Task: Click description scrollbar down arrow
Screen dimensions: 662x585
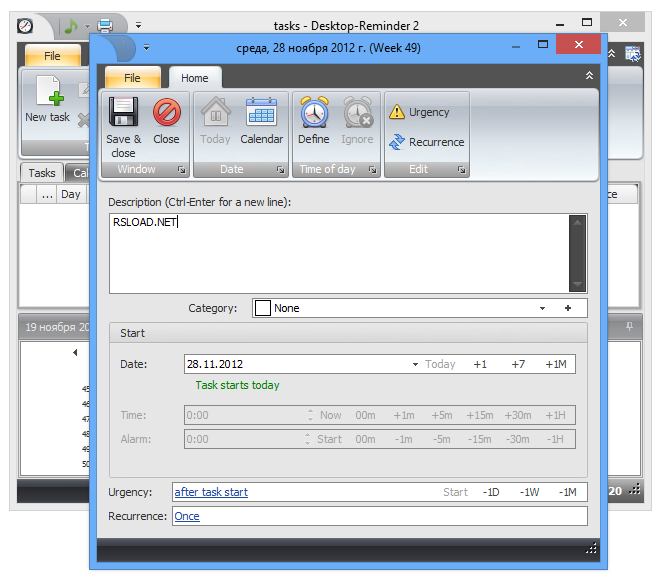Action: pyautogui.click(x=577, y=284)
